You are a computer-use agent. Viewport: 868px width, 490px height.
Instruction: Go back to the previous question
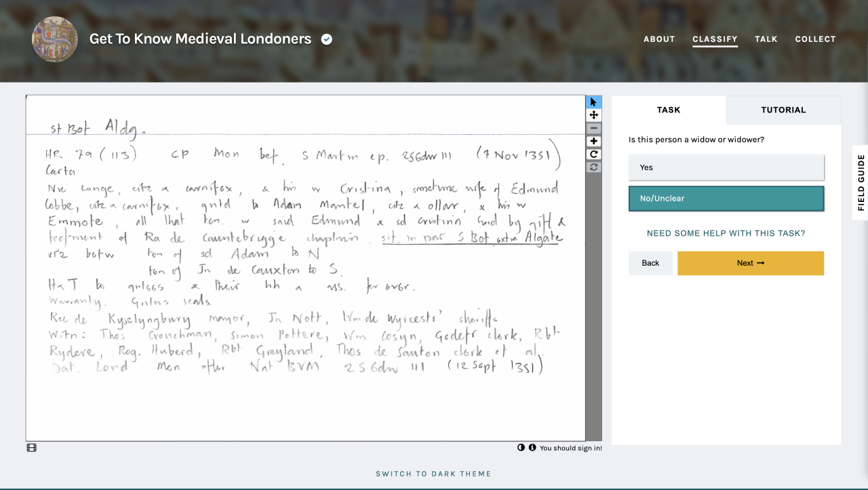tap(650, 263)
